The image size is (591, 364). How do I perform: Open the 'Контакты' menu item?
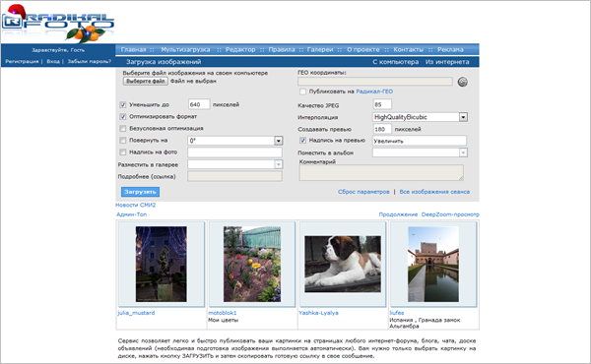[409, 49]
